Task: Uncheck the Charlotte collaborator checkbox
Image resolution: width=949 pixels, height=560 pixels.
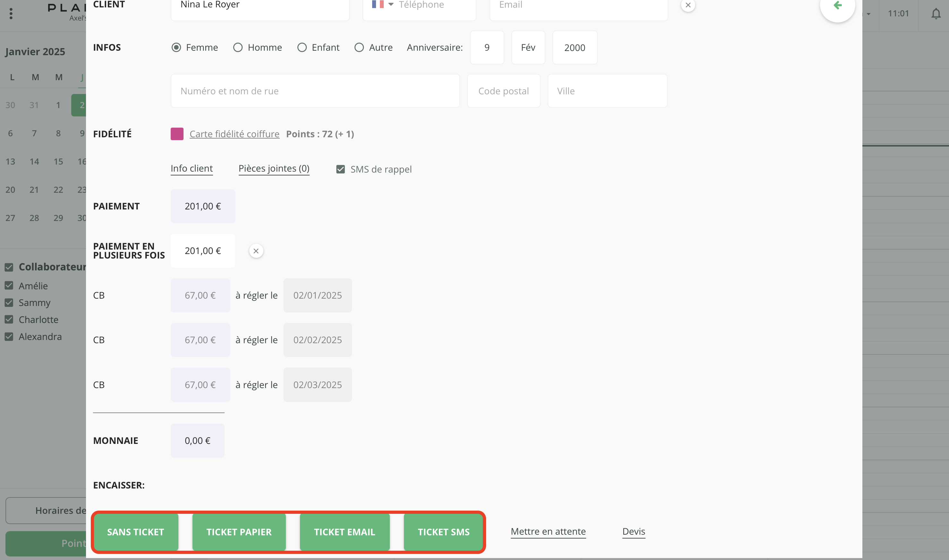Action: coord(9,320)
